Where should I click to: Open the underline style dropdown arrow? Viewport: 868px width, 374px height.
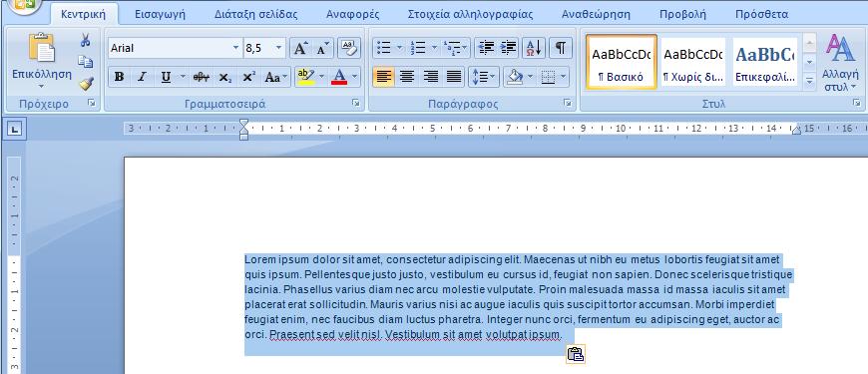[183, 78]
